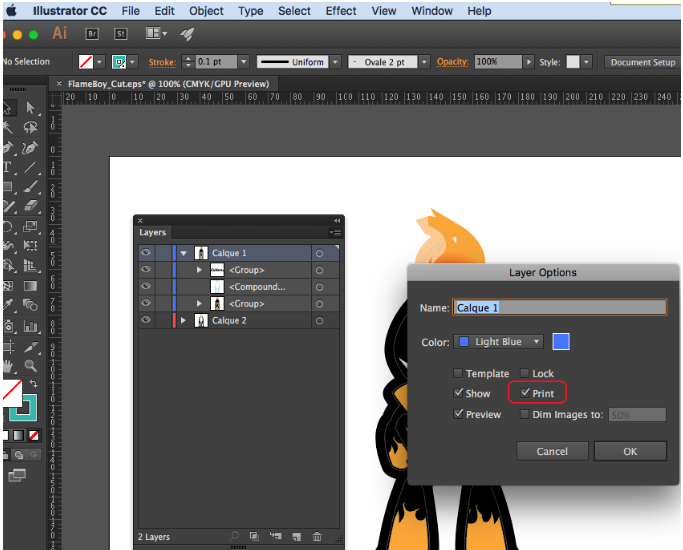Open the Uniform stroke profile dropdown

point(334,62)
